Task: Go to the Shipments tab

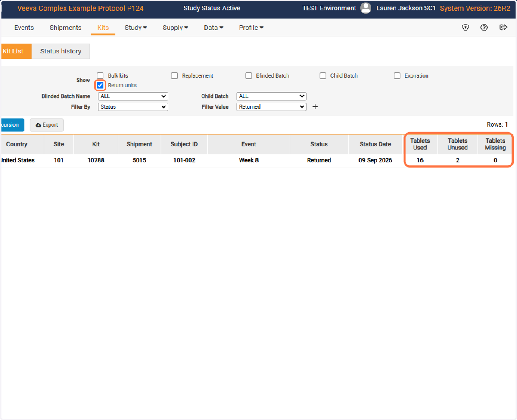Action: pyautogui.click(x=65, y=28)
